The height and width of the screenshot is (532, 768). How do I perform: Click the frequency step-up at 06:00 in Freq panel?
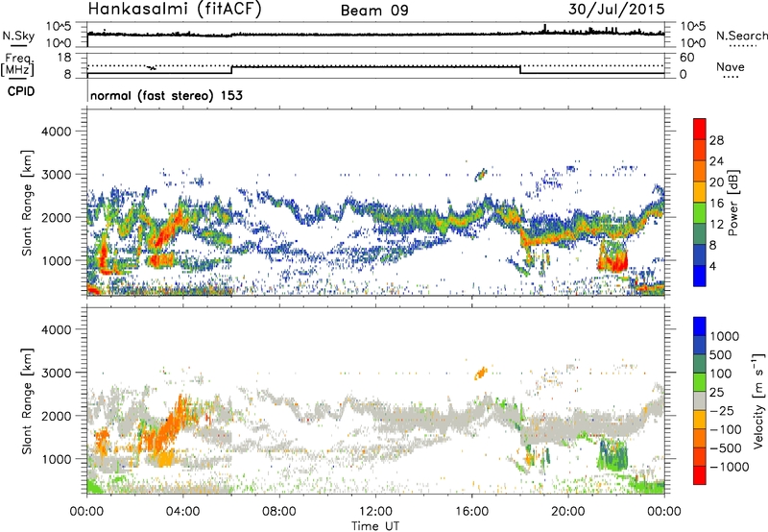point(231,70)
